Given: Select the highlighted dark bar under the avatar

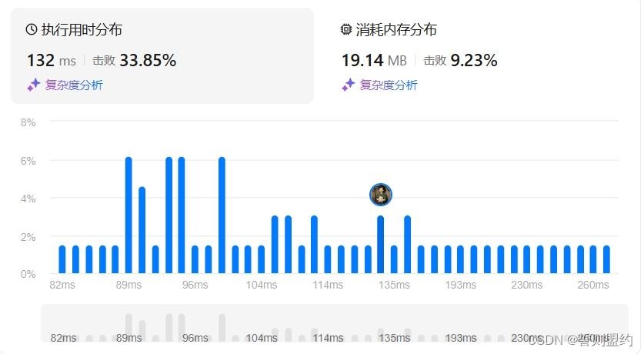Looking at the screenshot, I should (381, 245).
